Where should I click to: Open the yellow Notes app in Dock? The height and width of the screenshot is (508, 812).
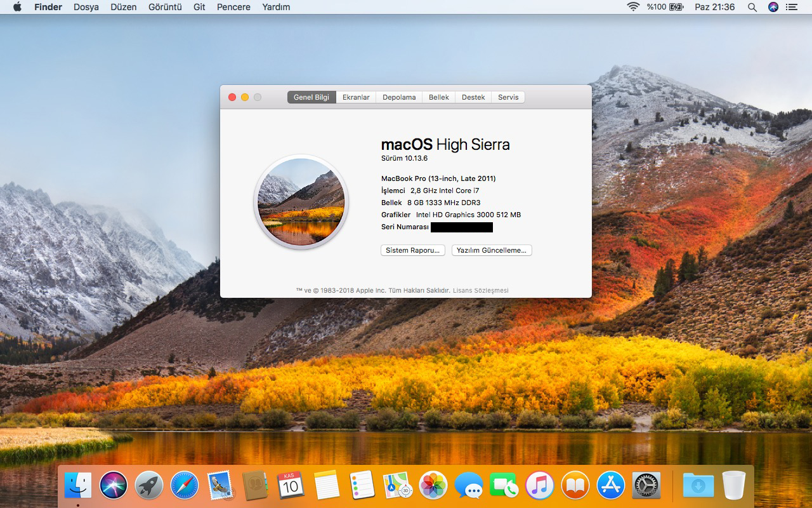coord(327,486)
